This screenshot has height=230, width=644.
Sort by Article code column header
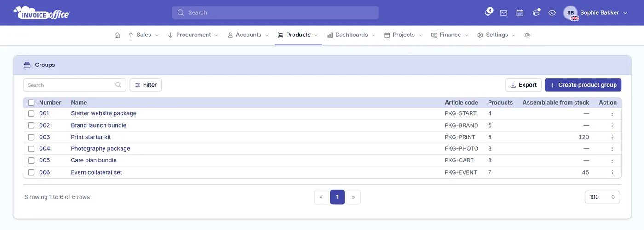click(461, 103)
